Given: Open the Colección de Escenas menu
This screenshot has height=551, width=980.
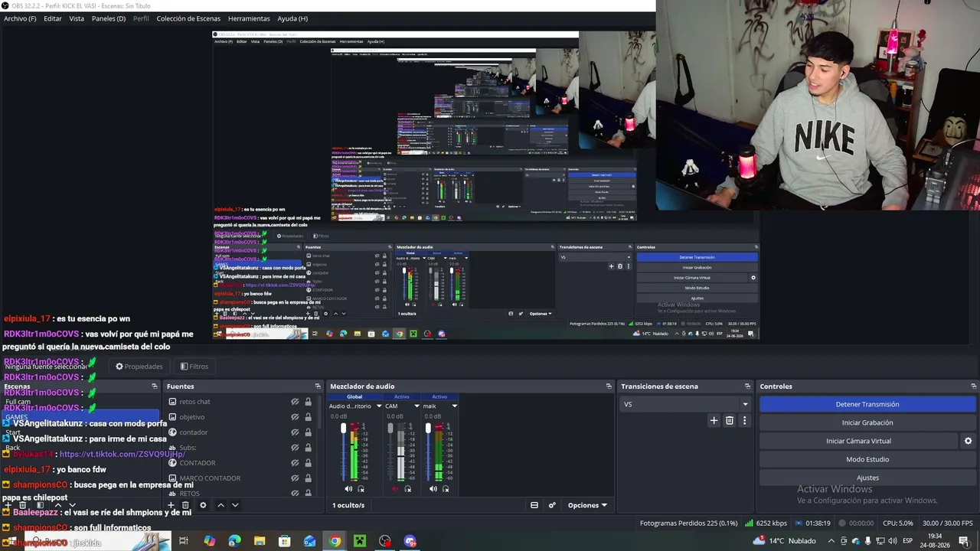Looking at the screenshot, I should (188, 18).
